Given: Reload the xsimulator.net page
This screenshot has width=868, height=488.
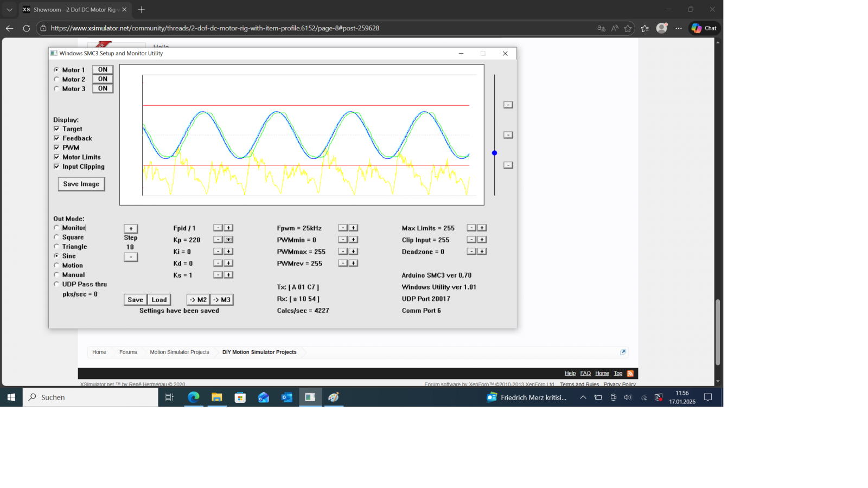Looking at the screenshot, I should pos(26,28).
